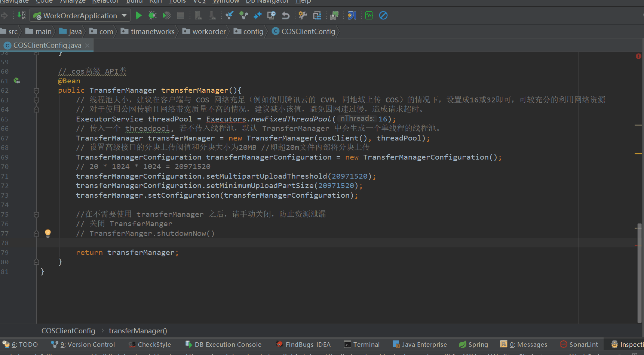This screenshot has width=644, height=355.
Task: Place cursor on the empty line 78
Action: click(337, 243)
